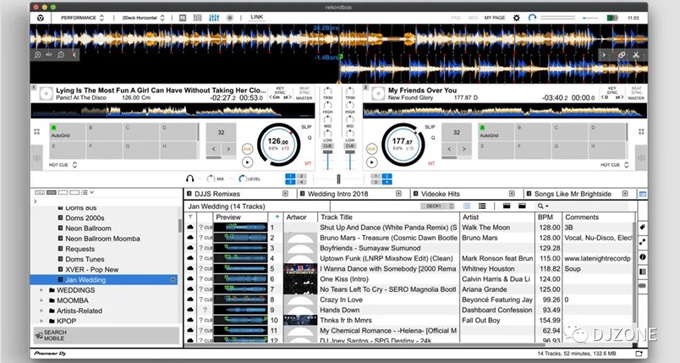The height and width of the screenshot is (363, 680).
Task: Toggle the mixer panel icon in top toolbar
Action: (214, 18)
